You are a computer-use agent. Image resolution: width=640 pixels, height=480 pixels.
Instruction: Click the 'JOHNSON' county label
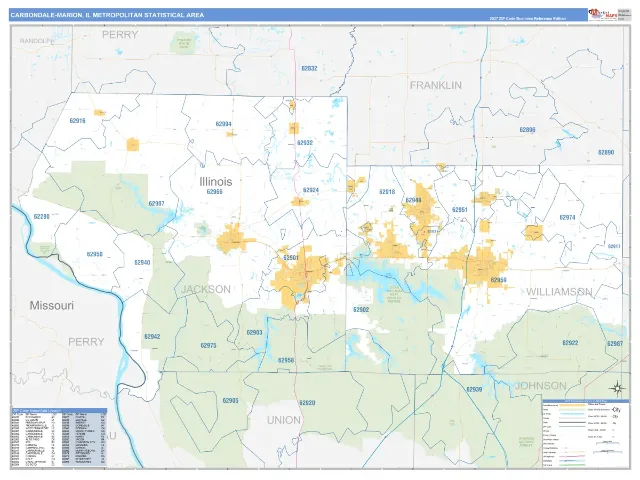coord(541,386)
